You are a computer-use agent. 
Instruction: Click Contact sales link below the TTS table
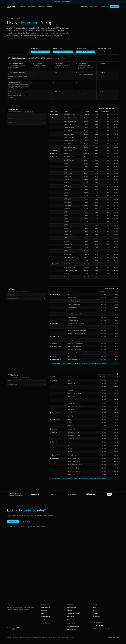56,479
